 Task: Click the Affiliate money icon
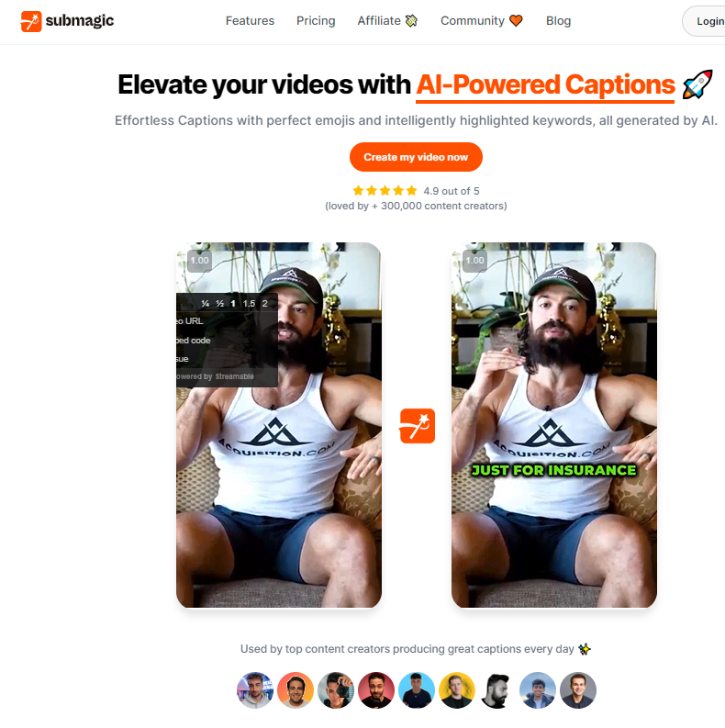point(411,21)
